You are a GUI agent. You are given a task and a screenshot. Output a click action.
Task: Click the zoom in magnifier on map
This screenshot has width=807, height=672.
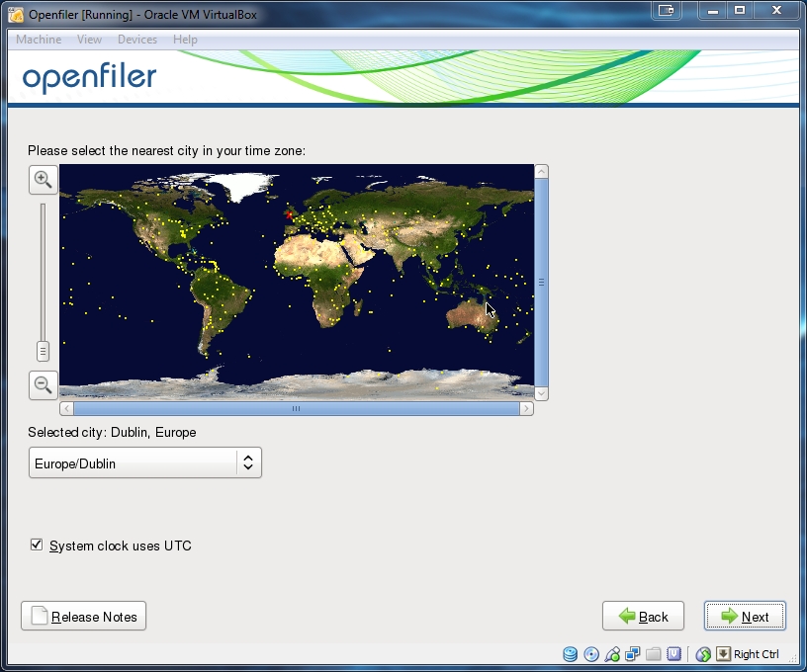43,179
